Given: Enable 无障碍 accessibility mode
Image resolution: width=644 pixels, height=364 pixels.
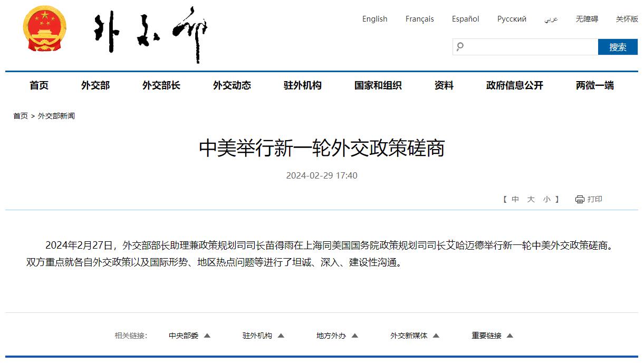Looking at the screenshot, I should (x=587, y=19).
